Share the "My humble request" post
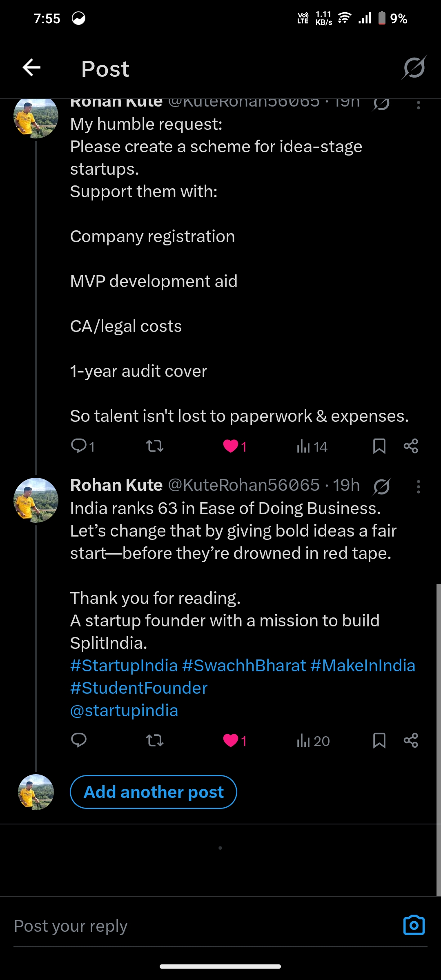This screenshot has height=980, width=441. pos(411,446)
